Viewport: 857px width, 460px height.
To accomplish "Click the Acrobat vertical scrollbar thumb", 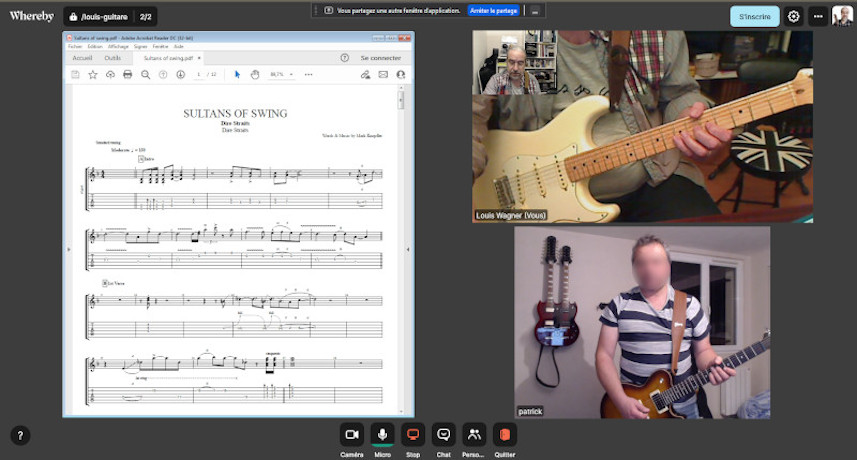I will point(401,99).
